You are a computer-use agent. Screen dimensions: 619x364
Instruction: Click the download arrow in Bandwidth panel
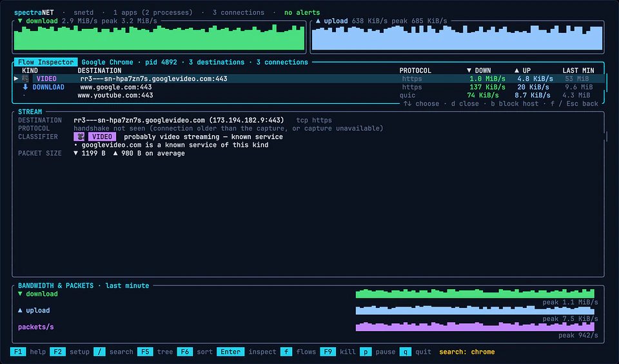[x=20, y=294]
